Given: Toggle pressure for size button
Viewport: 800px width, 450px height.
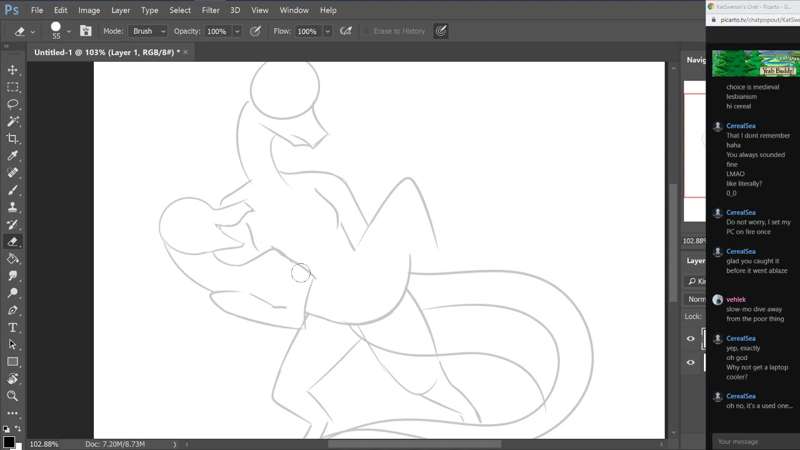Looking at the screenshot, I should pyautogui.click(x=441, y=31).
